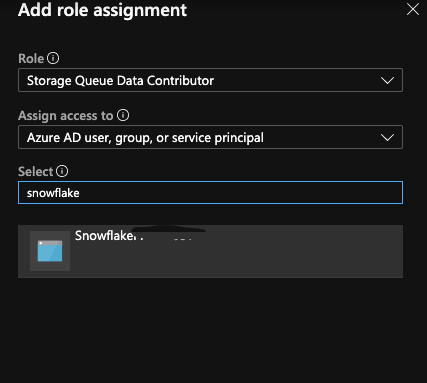This screenshot has width=427, height=383.
Task: Select the Snowflake service principal result
Action: pos(210,251)
